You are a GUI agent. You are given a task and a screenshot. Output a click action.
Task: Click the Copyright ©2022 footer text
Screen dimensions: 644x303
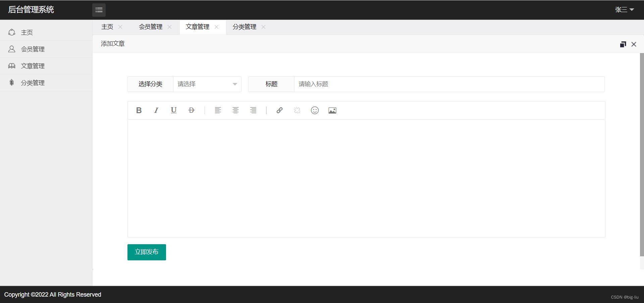point(53,295)
